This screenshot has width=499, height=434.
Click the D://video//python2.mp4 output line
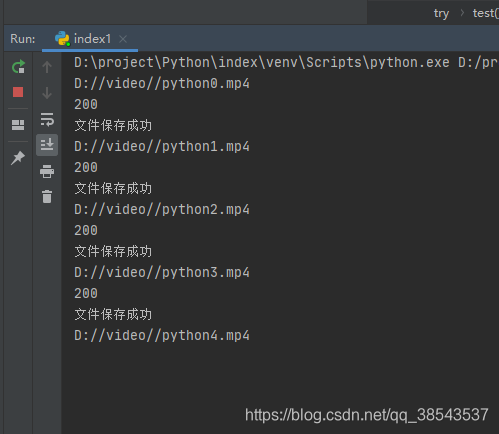point(162,209)
